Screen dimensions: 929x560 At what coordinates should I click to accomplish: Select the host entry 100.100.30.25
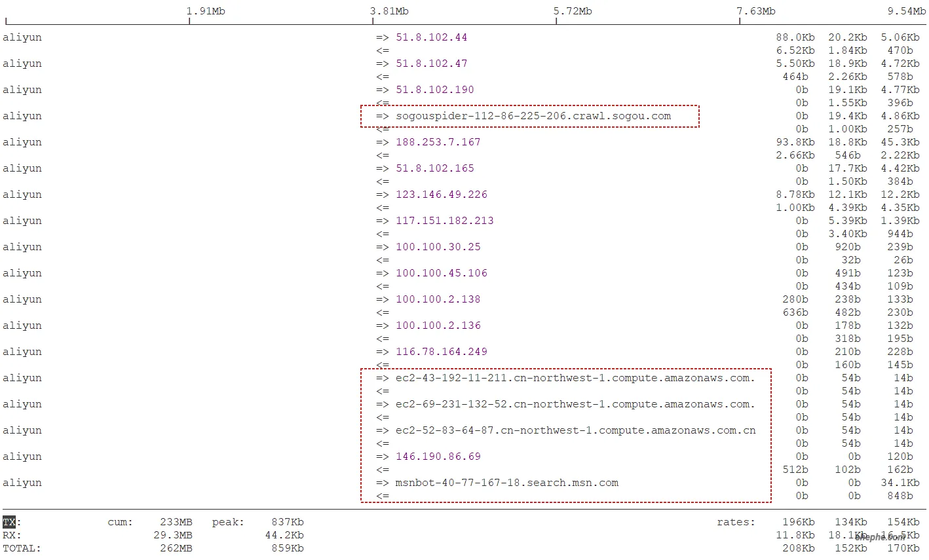[x=438, y=247]
